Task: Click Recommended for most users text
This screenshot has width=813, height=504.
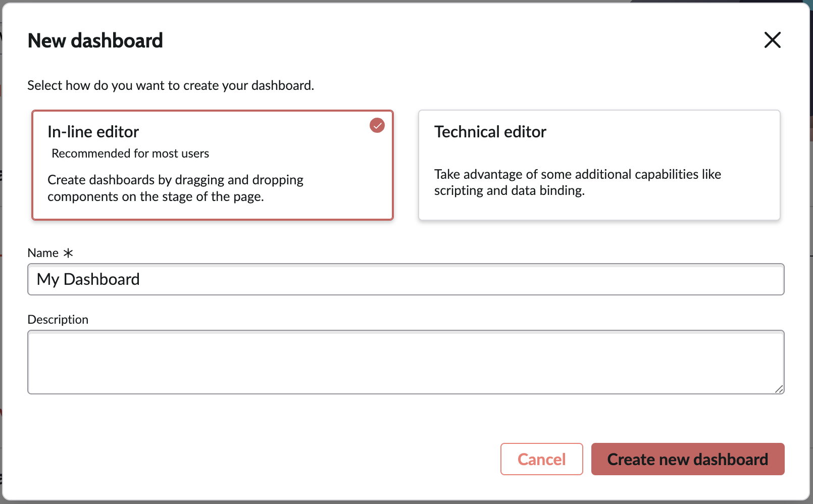Action: click(130, 153)
